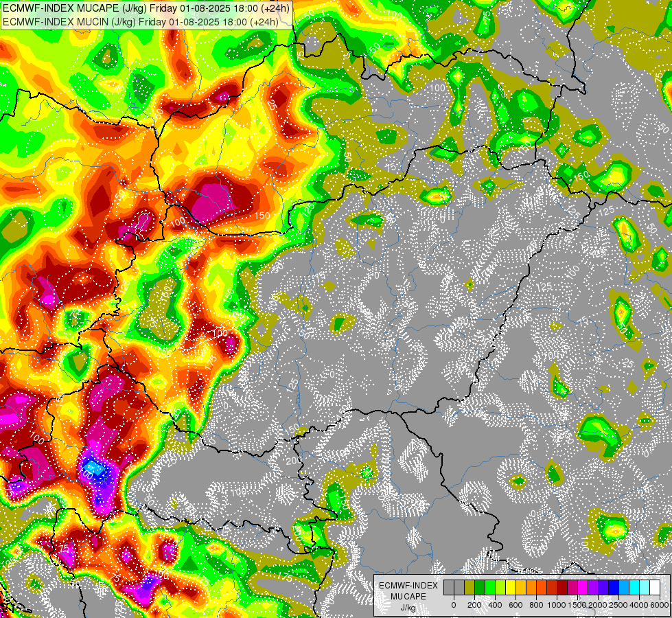Select the dark brick-red legend swatch

tap(563, 588)
